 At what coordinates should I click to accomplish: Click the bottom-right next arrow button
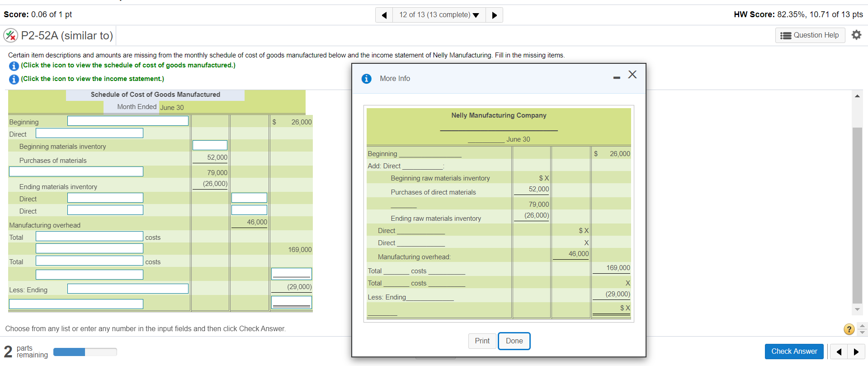coord(856,352)
